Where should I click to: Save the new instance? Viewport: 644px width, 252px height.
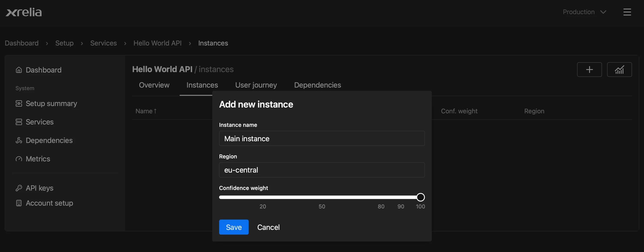[234, 227]
